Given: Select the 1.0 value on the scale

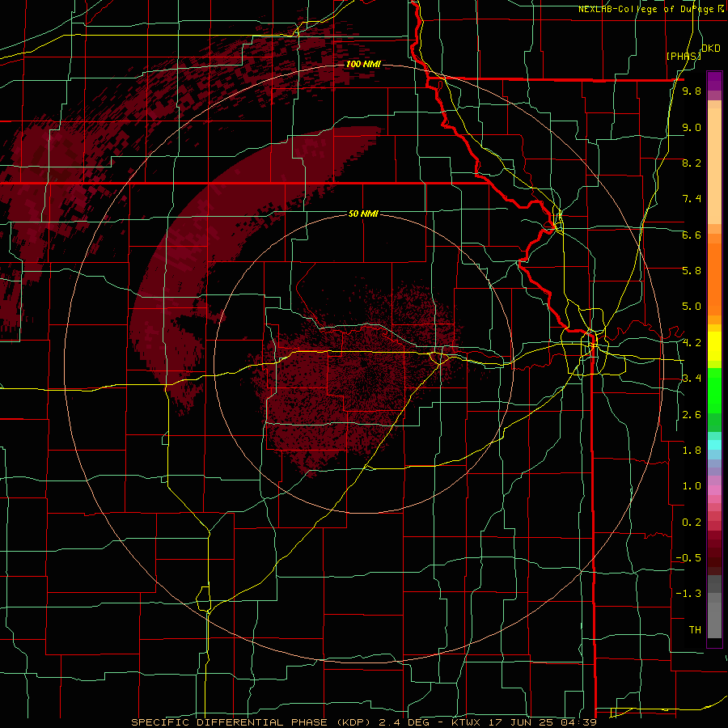Looking at the screenshot, I should [x=692, y=486].
